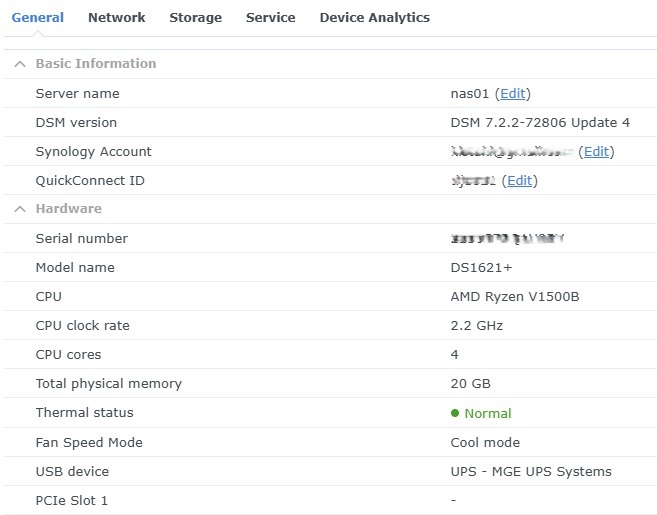This screenshot has width=657, height=515.
Task: Select the Service tab
Action: pyautogui.click(x=270, y=17)
